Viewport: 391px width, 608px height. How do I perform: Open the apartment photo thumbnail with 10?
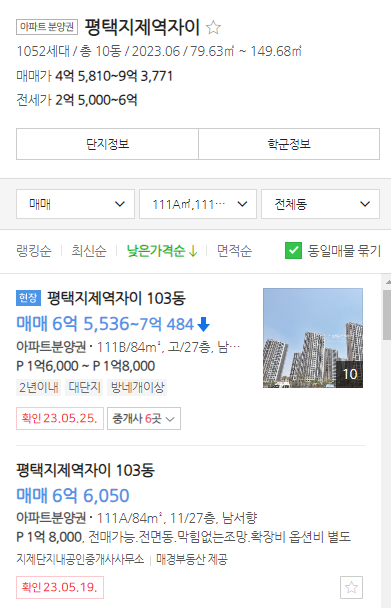(x=313, y=338)
